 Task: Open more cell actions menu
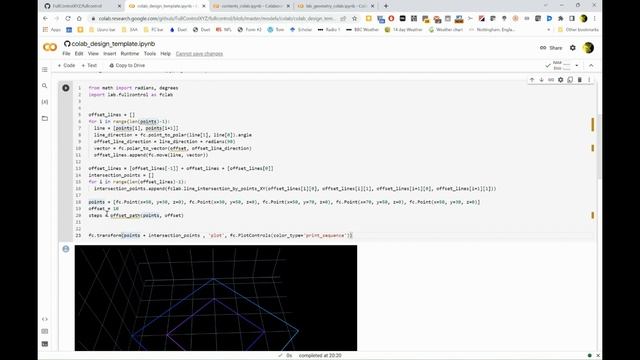tap(589, 80)
